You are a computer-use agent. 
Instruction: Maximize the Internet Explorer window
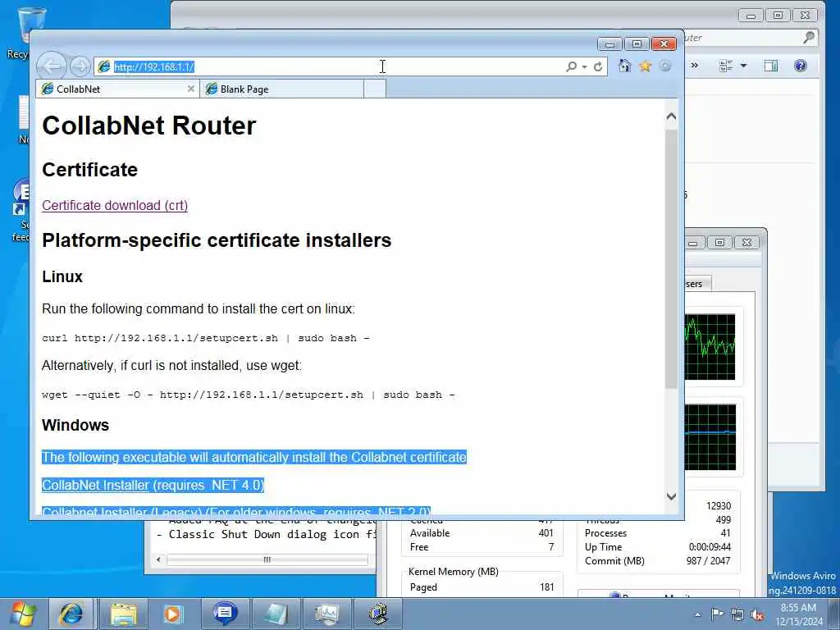(637, 44)
